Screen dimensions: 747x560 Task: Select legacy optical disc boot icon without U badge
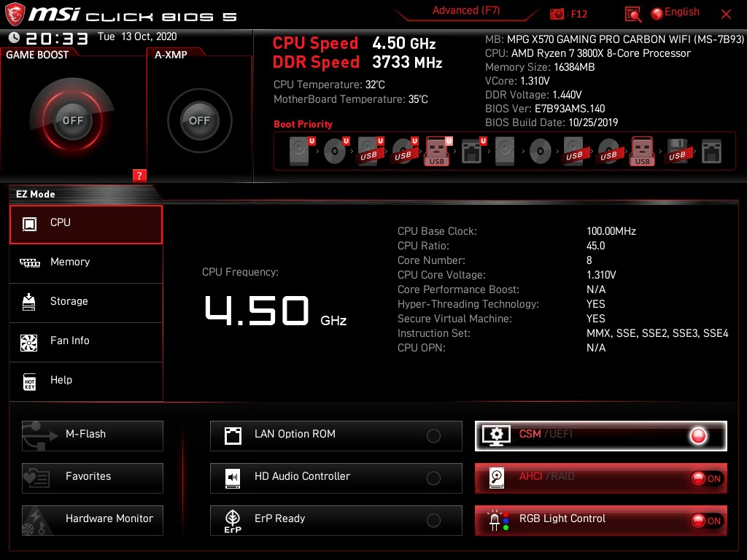coord(541,152)
